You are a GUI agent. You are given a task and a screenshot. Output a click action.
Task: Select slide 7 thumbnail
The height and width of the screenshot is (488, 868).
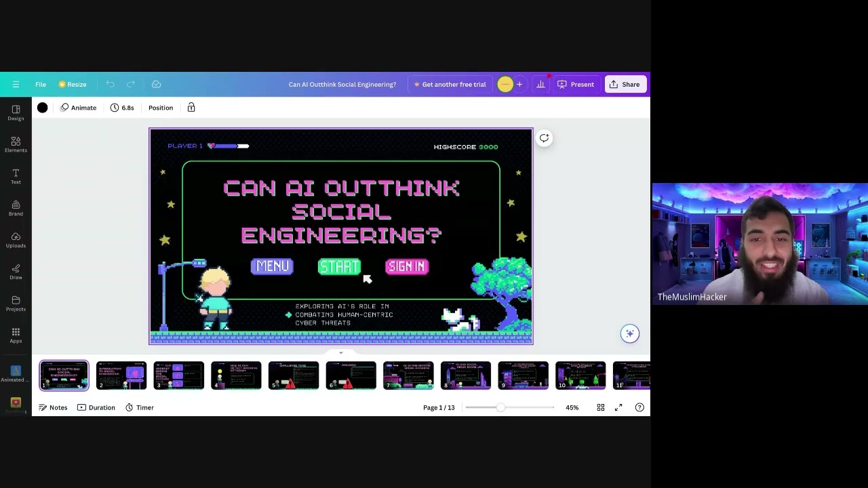pyautogui.click(x=408, y=375)
